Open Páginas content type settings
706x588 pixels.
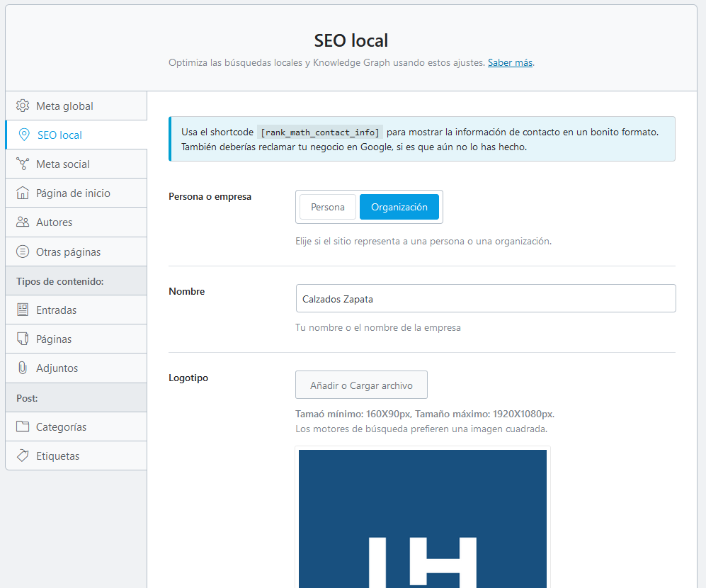tap(76, 339)
